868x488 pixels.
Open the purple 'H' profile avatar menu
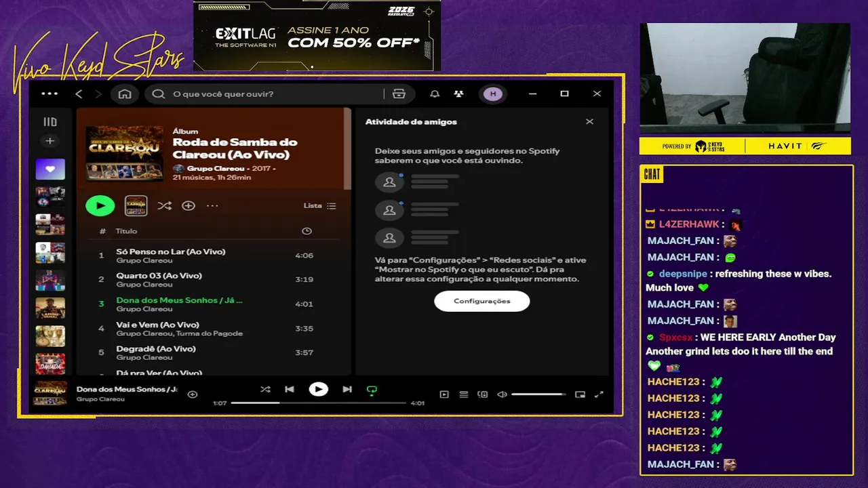(x=493, y=94)
